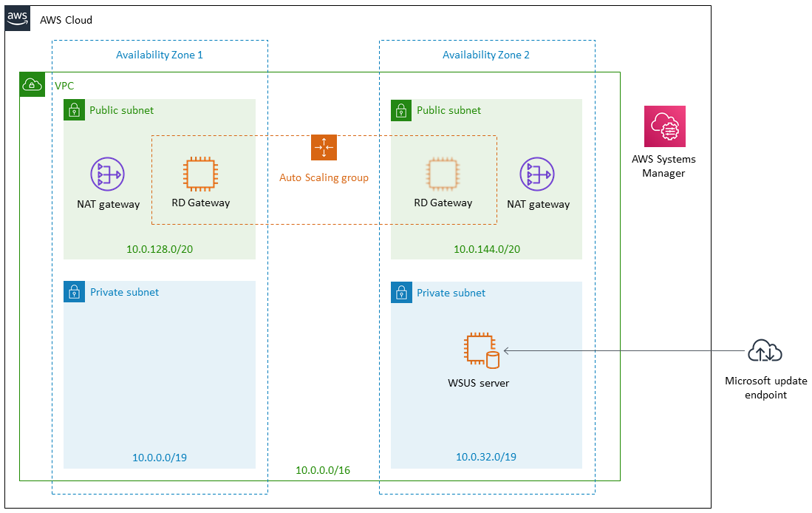Click the WSUS server label
The width and height of the screenshot is (812, 513).
pyautogui.click(x=479, y=384)
